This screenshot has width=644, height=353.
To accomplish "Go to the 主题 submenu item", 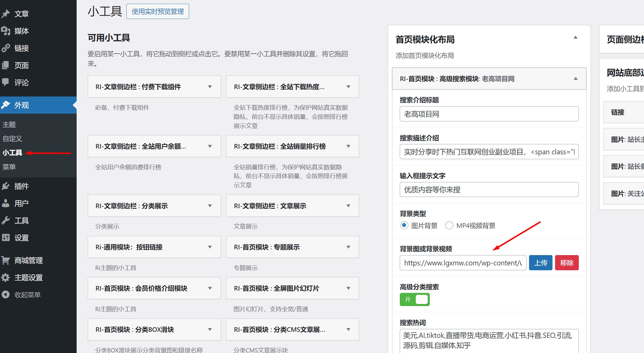I will (x=9, y=125).
